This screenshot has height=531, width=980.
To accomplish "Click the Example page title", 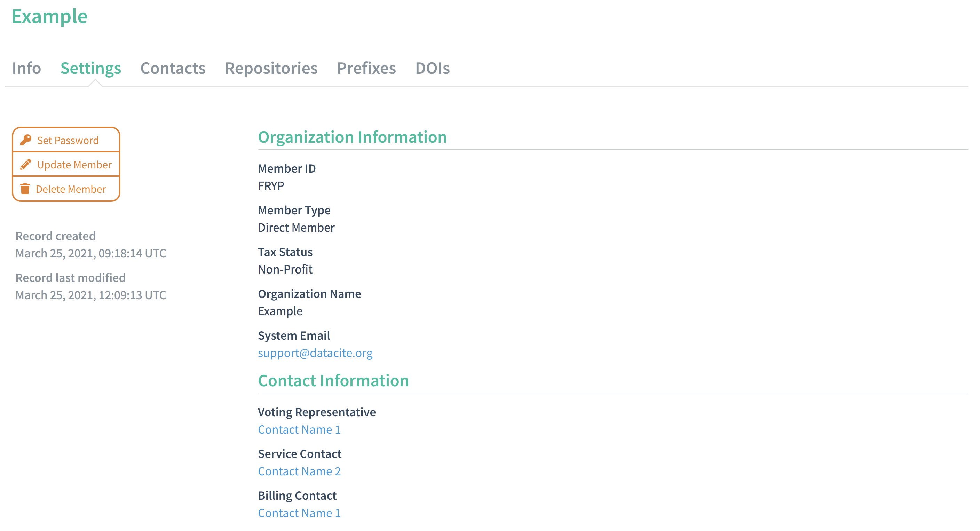I will (49, 16).
